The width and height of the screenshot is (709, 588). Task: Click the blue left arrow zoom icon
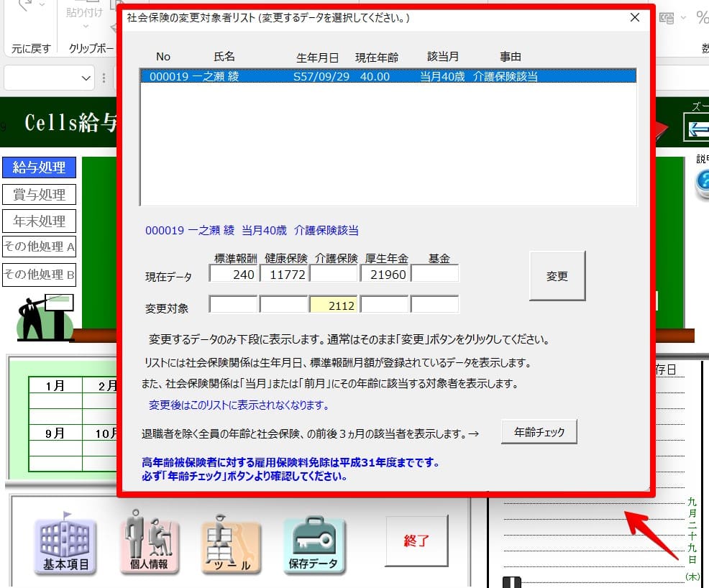(x=698, y=129)
